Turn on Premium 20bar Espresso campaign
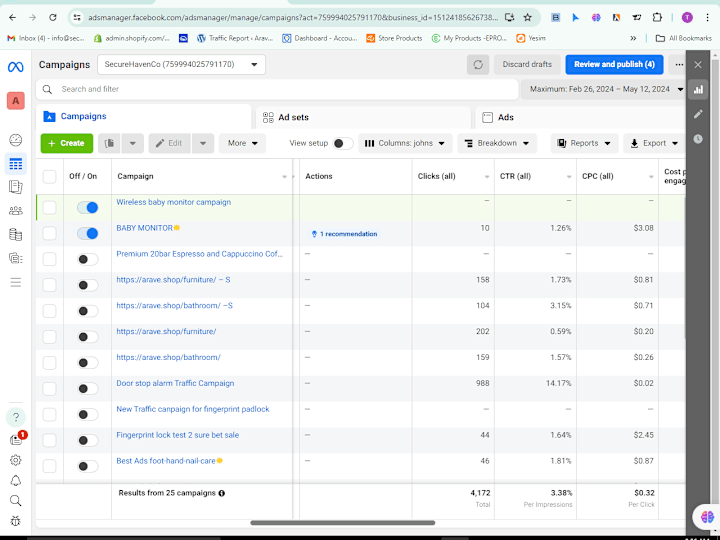Screen dimensions: 720x540 coord(87,259)
